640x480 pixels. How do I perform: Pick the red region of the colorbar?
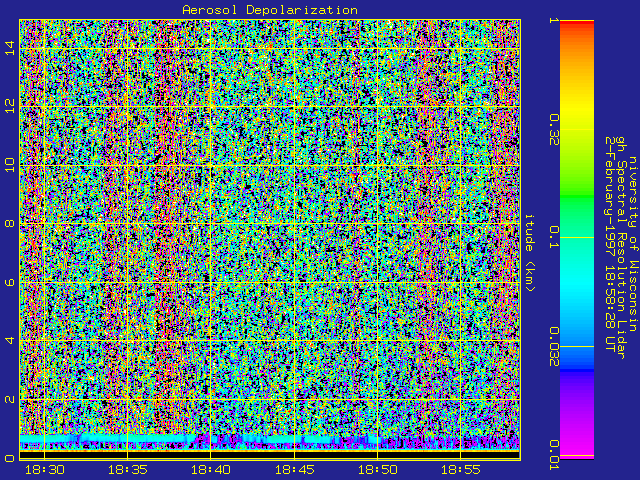tap(577, 25)
